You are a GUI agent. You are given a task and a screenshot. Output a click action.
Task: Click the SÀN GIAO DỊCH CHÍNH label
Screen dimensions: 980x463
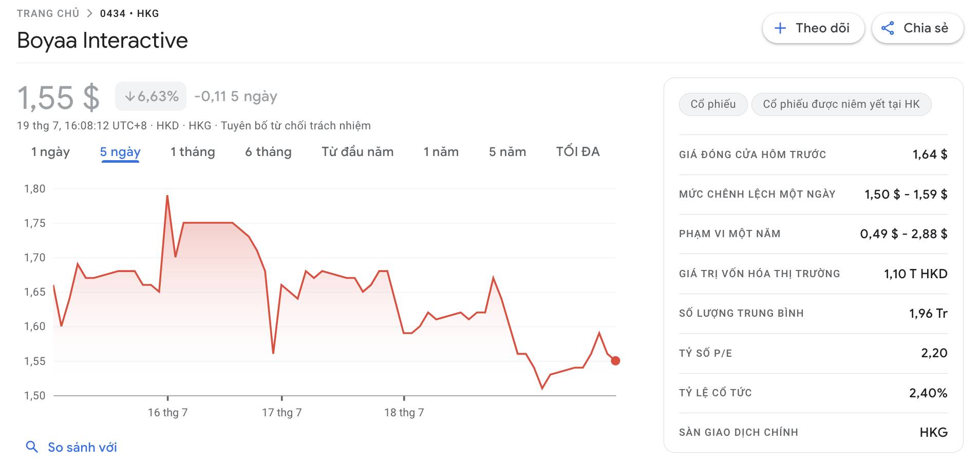pyautogui.click(x=739, y=433)
